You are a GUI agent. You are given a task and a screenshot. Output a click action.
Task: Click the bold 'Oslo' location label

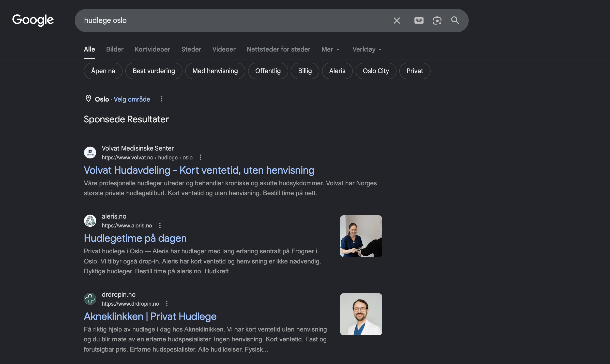coord(102,99)
